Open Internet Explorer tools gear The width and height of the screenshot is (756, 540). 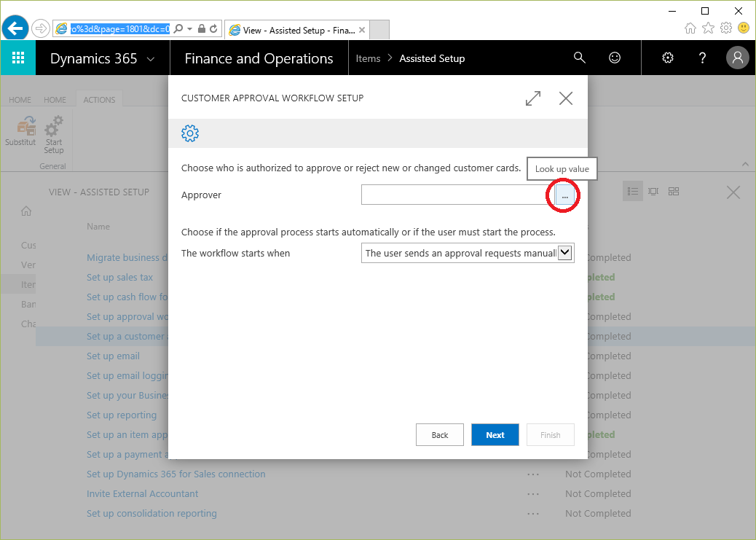(726, 28)
